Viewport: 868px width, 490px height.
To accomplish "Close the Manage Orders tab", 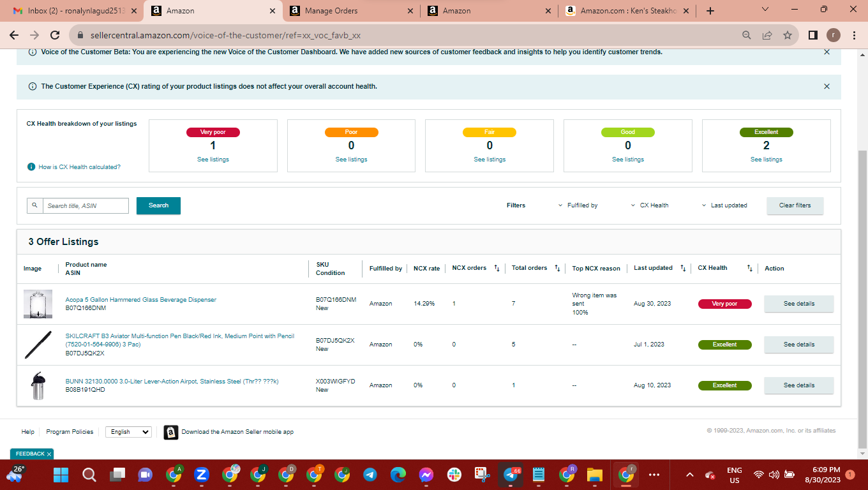I will (x=410, y=11).
